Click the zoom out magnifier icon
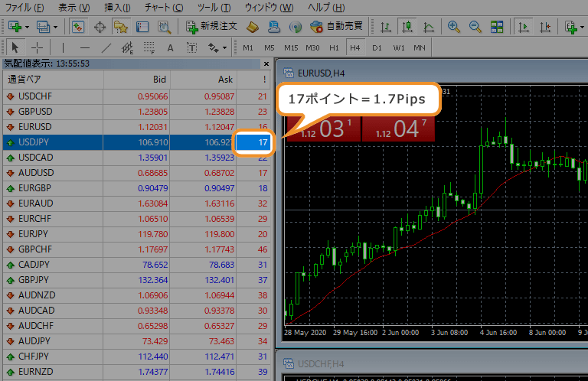 click(475, 27)
